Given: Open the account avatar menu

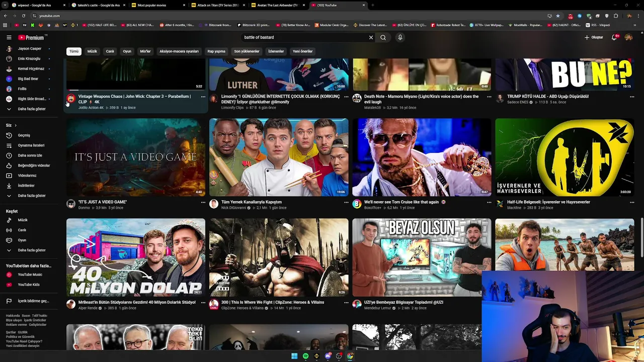Looking at the screenshot, I should 628,37.
